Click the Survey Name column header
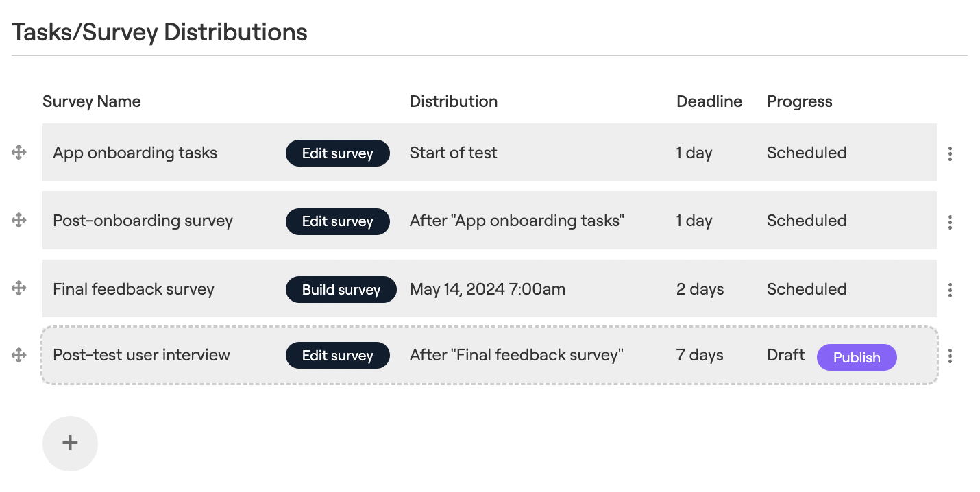The width and height of the screenshot is (980, 492). tap(91, 101)
